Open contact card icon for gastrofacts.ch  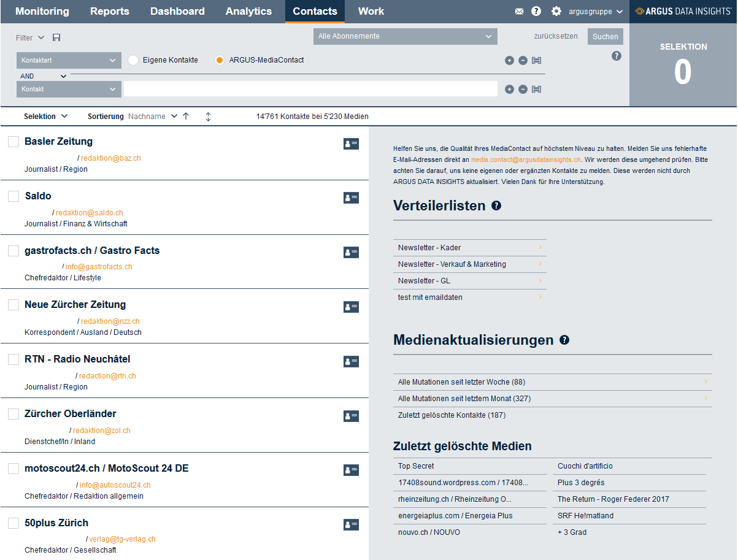pyautogui.click(x=351, y=252)
